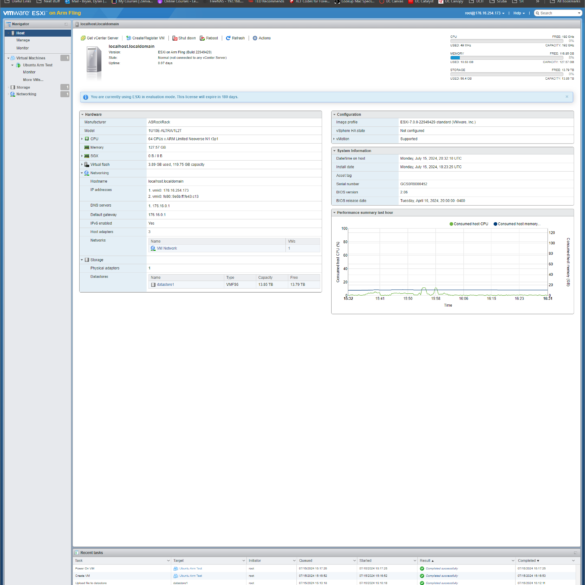Click the Networking icon in Navigator
This screenshot has height=585, width=585.
13,94
